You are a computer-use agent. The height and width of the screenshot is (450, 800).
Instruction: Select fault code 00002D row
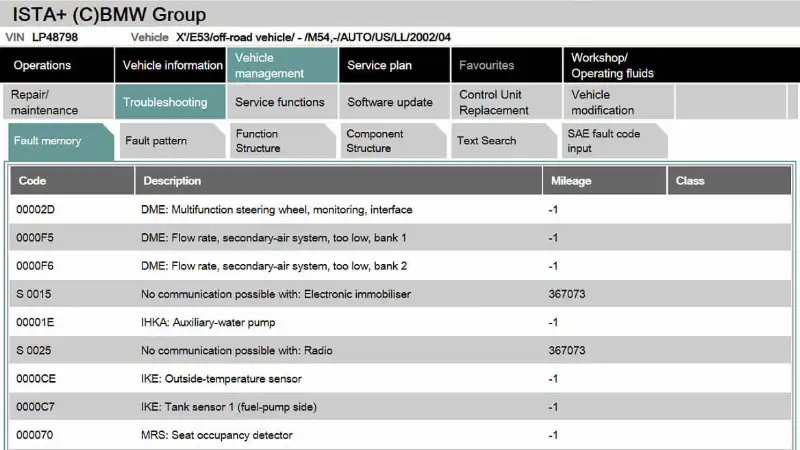click(400, 209)
